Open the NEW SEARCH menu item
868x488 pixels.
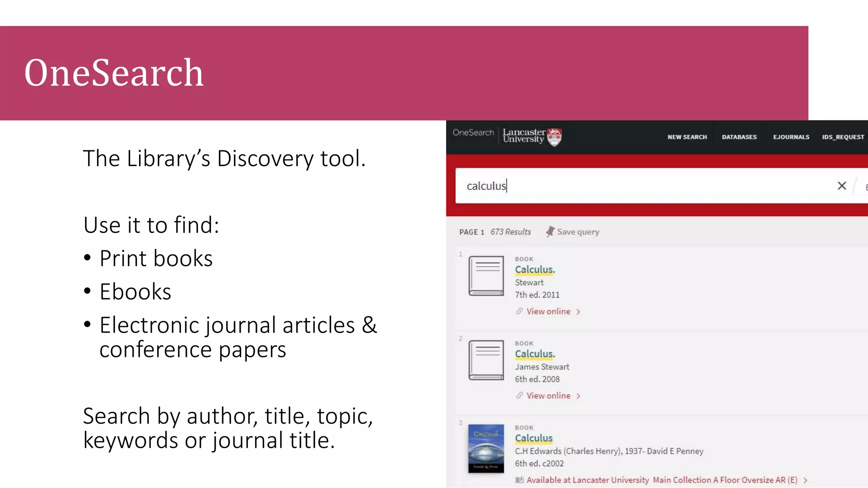[x=687, y=137]
